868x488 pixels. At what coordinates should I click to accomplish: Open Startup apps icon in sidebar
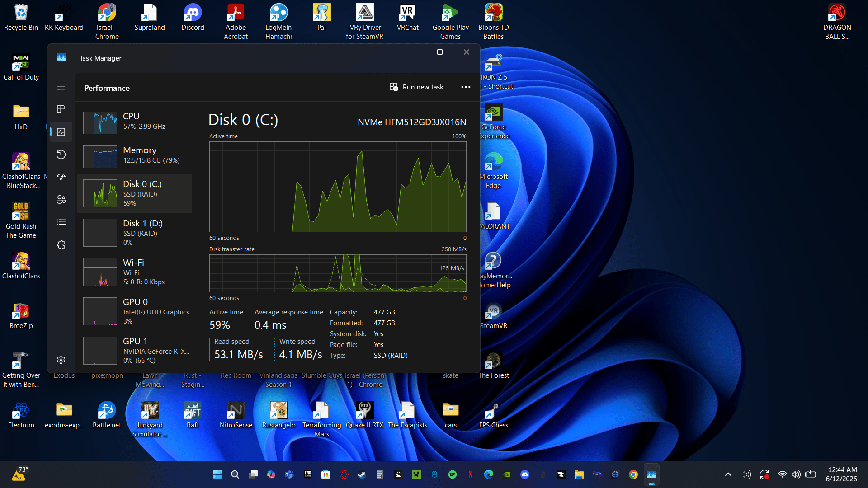(61, 177)
